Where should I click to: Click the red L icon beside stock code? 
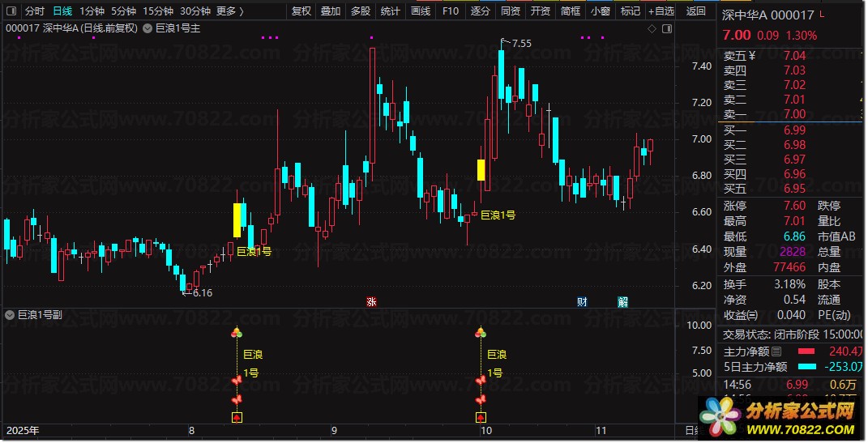pos(822,15)
